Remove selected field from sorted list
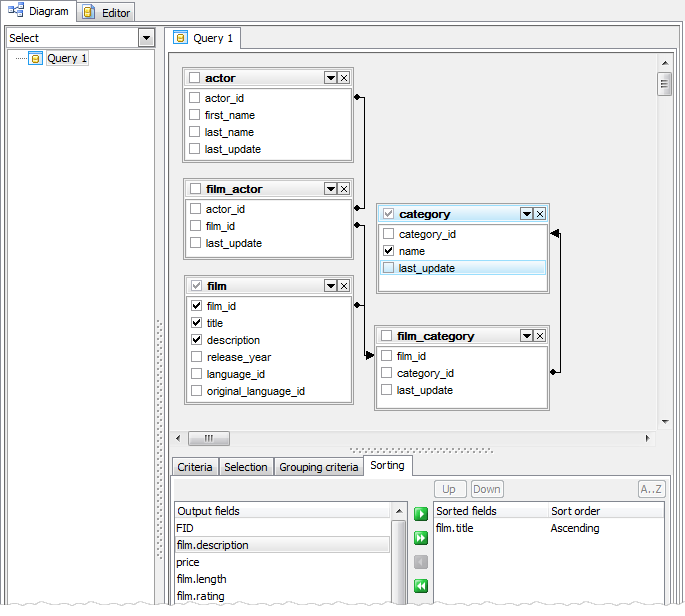Screen dimensions: 685x616 pos(421,562)
